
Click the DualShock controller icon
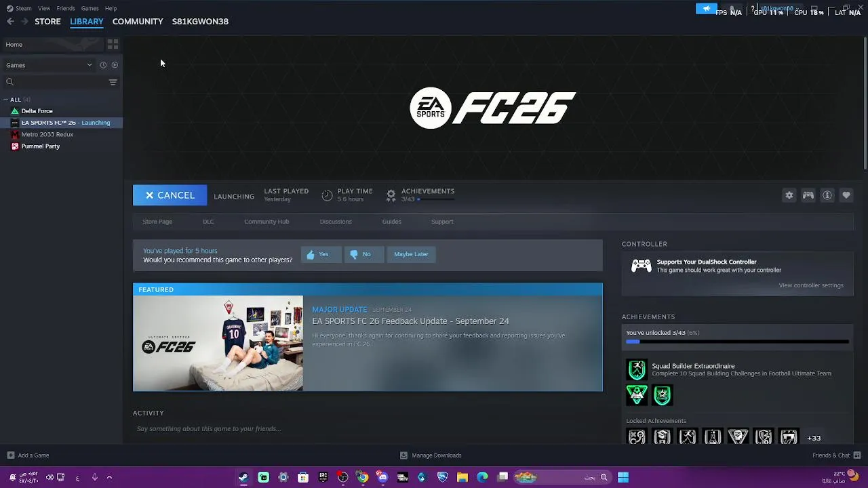[641, 266]
